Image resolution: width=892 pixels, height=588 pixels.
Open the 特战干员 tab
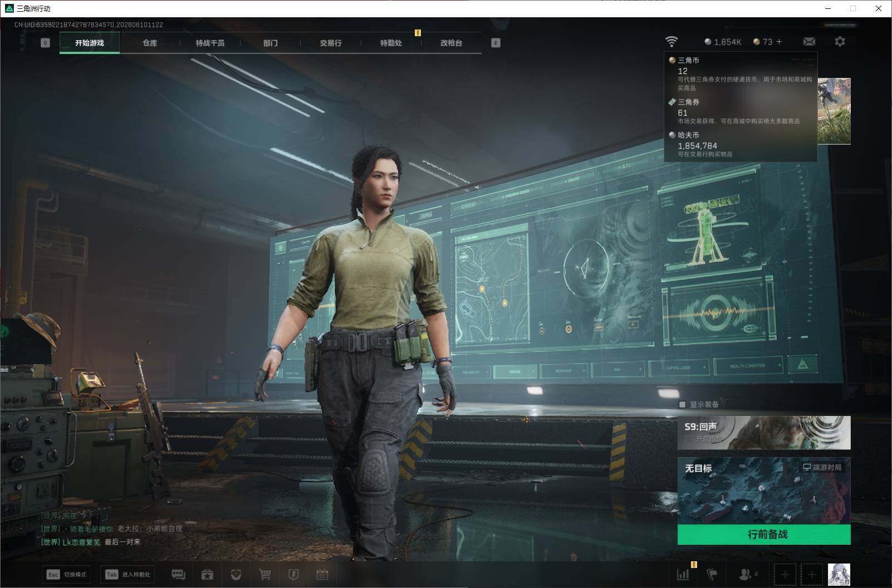click(x=210, y=43)
